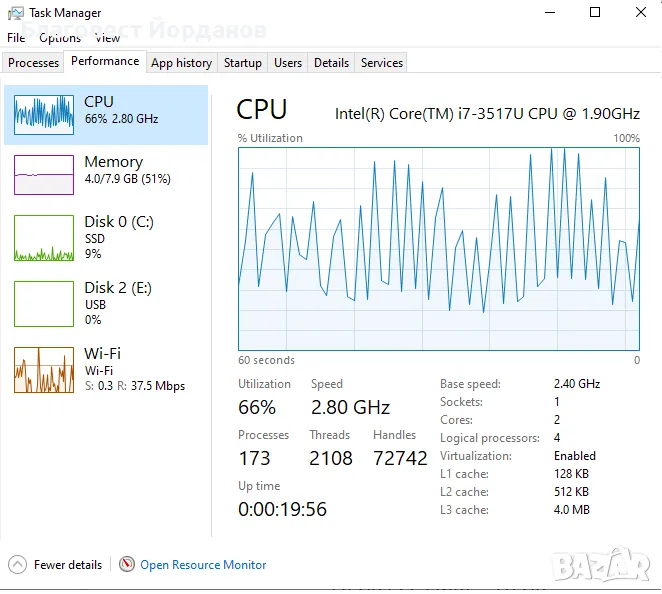Open the View menu
The width and height of the screenshot is (662, 594).
click(107, 38)
